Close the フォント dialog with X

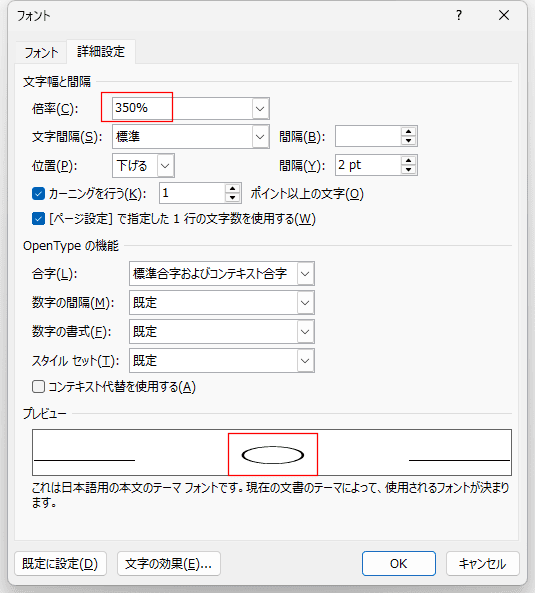(504, 16)
